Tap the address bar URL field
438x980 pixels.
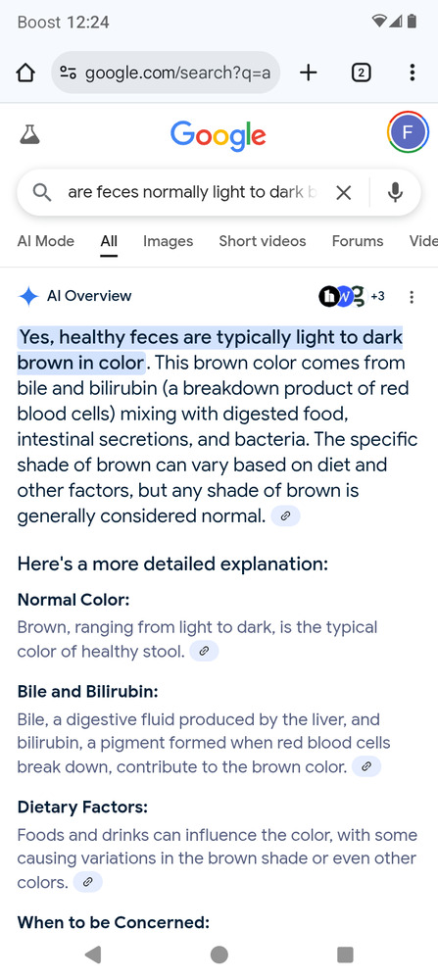coord(167,73)
